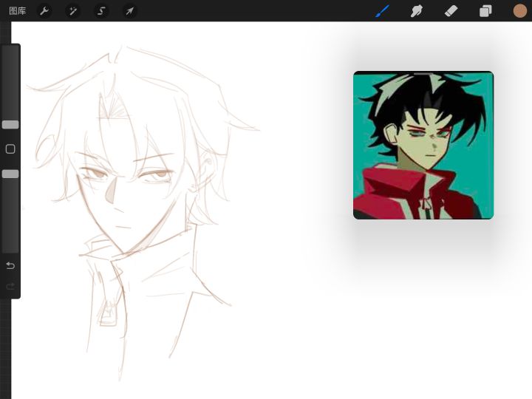Undo the last stroke

point(10,265)
